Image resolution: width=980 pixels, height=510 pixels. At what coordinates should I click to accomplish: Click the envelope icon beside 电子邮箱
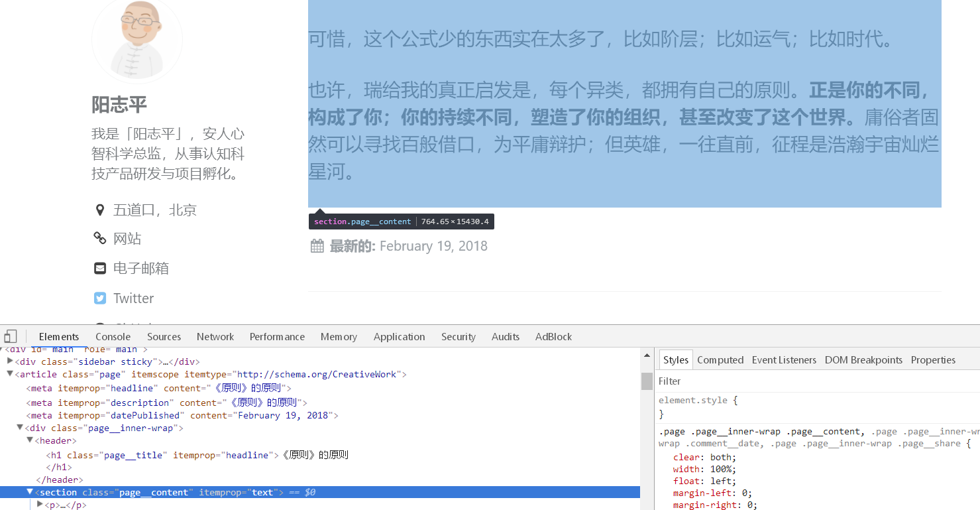tap(100, 268)
